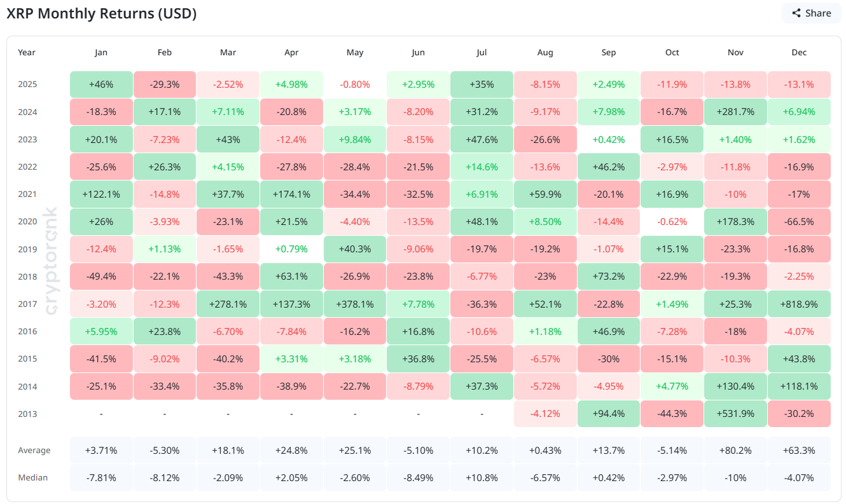Select the +818.9% December 2017 cell
This screenshot has height=504, width=846.
[x=799, y=304]
